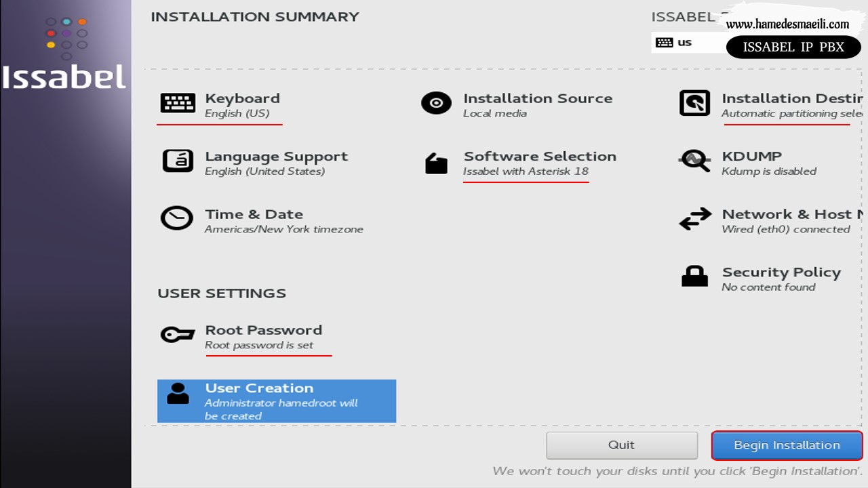The image size is (868, 488).
Task: Click the Root Password key icon
Action: (x=178, y=335)
